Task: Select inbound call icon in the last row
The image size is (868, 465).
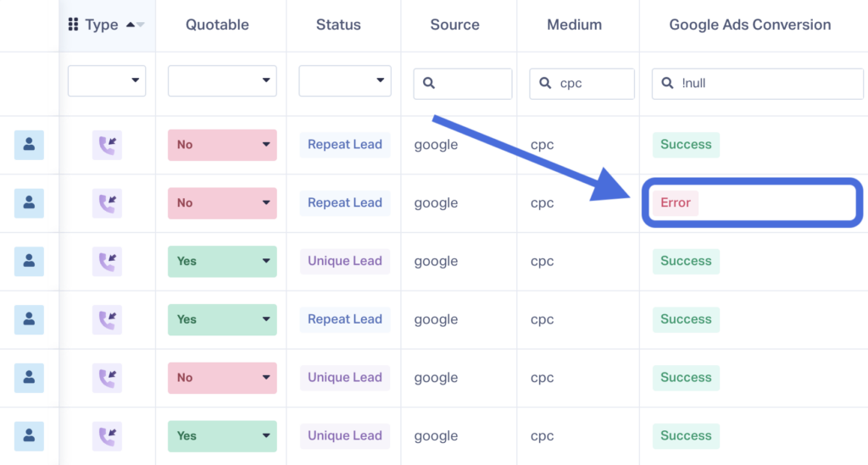Action: 107,436
